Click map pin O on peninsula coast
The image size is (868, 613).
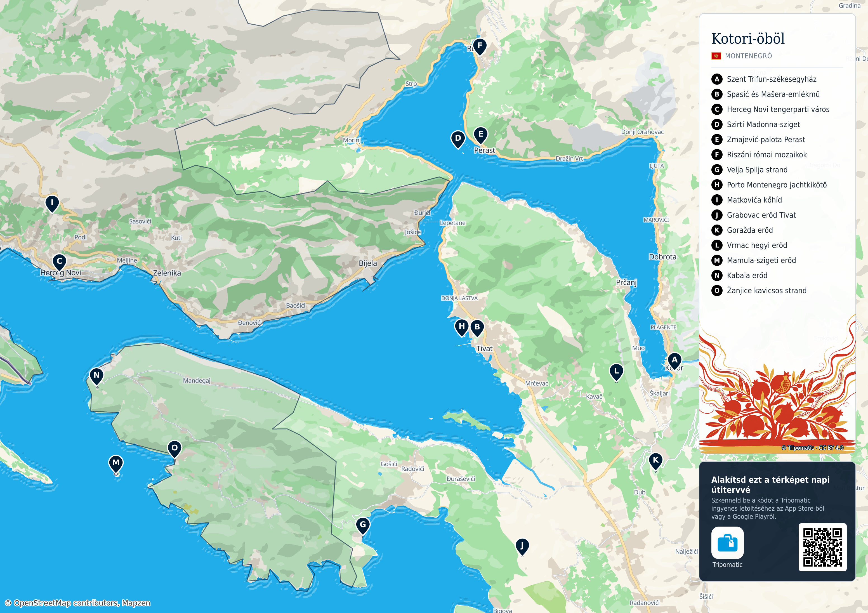click(174, 449)
